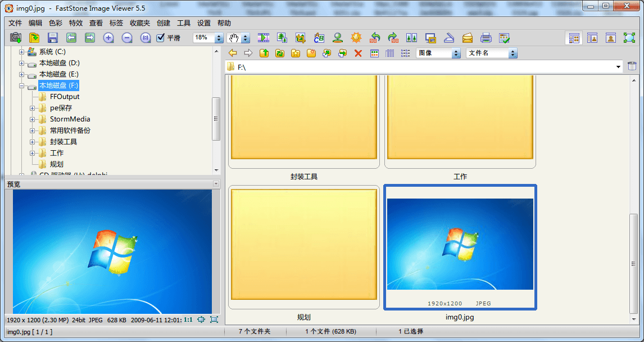This screenshot has height=342, width=644.
Task: Click the copy to folder icon
Action: point(327,53)
